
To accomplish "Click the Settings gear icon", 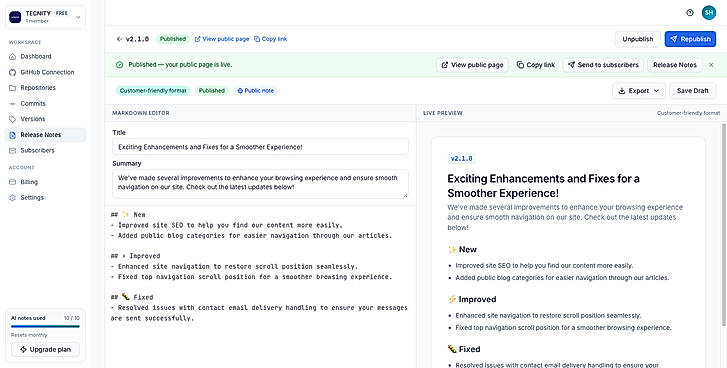I will tap(13, 197).
